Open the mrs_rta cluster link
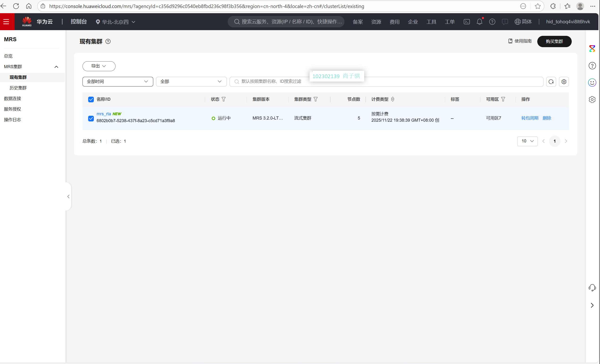Viewport: 600px width, 364px height. 103,114
